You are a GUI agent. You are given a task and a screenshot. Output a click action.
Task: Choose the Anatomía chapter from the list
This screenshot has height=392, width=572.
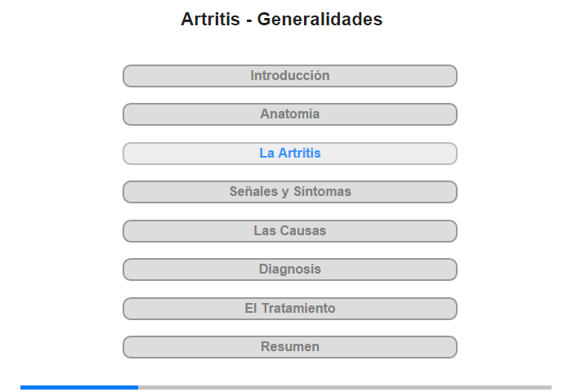(289, 114)
